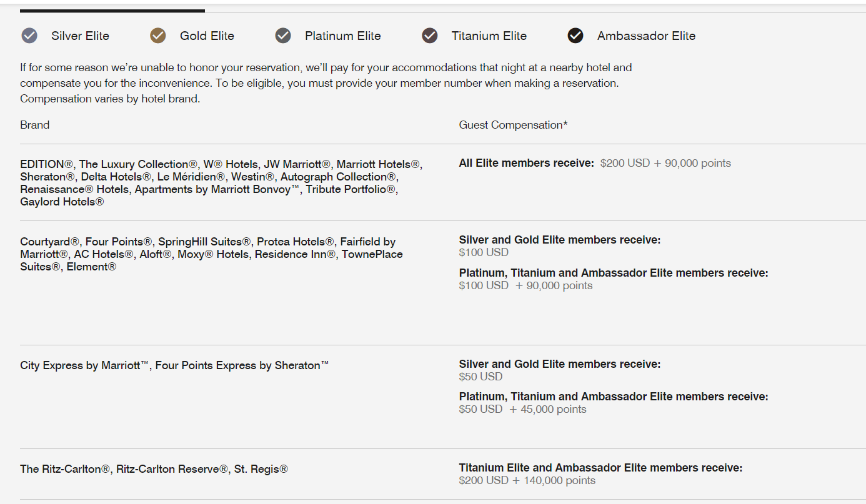The width and height of the screenshot is (866, 504).
Task: Click the Platinum Elite checkmark icon
Action: pos(283,36)
